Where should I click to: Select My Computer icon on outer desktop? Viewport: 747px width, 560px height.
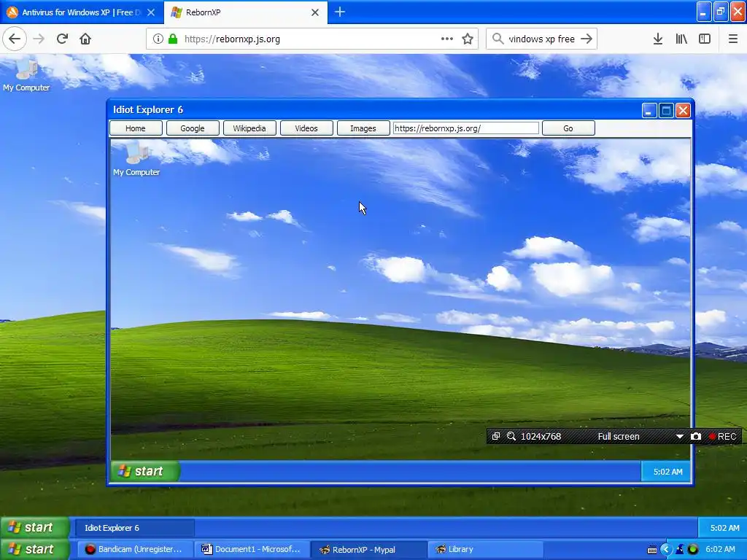pos(26,75)
